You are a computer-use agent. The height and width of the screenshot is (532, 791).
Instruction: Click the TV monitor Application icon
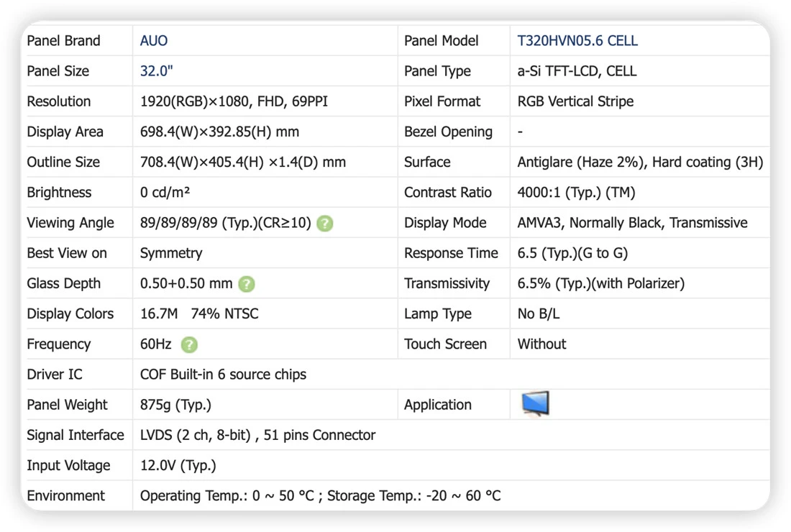coord(535,403)
